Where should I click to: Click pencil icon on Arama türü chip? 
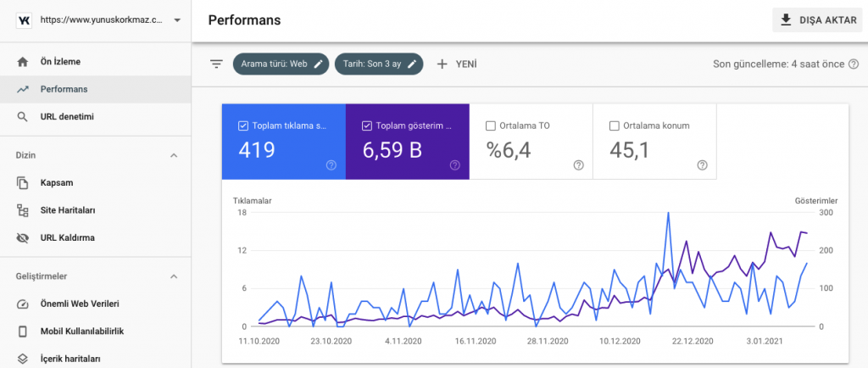[319, 64]
